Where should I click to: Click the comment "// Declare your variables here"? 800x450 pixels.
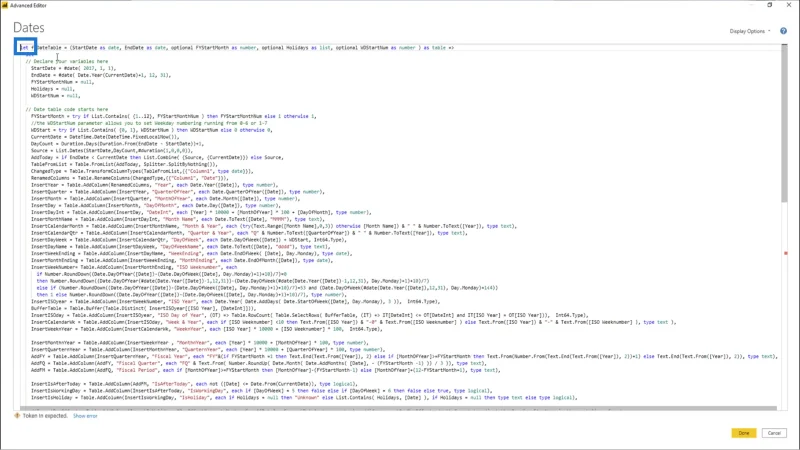click(67, 61)
